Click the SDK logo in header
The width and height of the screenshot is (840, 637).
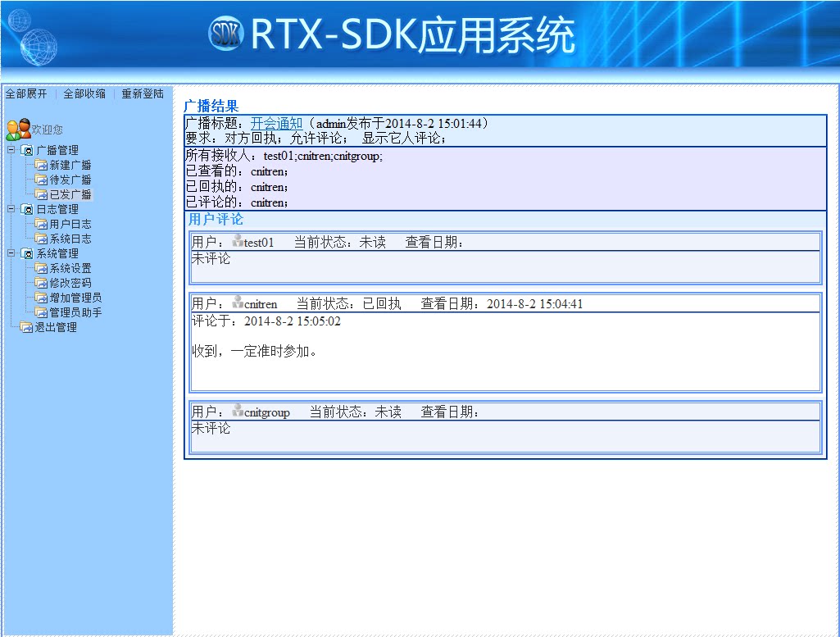[x=225, y=34]
